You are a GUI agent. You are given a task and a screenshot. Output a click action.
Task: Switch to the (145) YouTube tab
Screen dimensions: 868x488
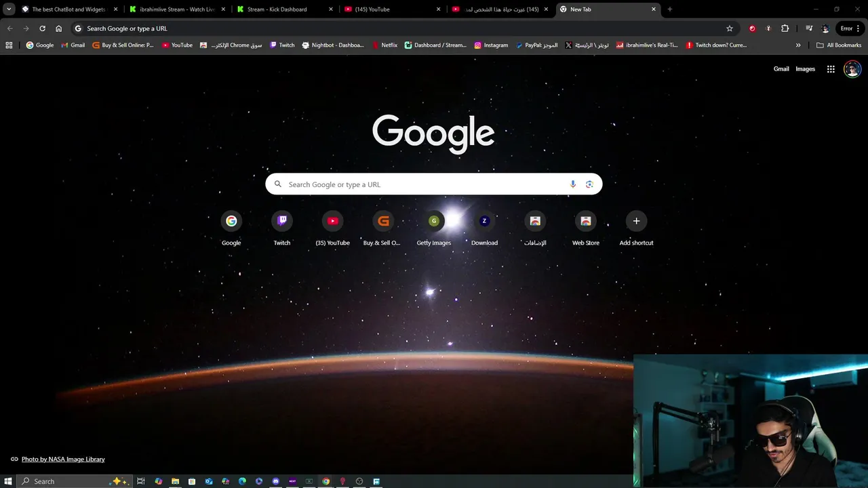[393, 9]
